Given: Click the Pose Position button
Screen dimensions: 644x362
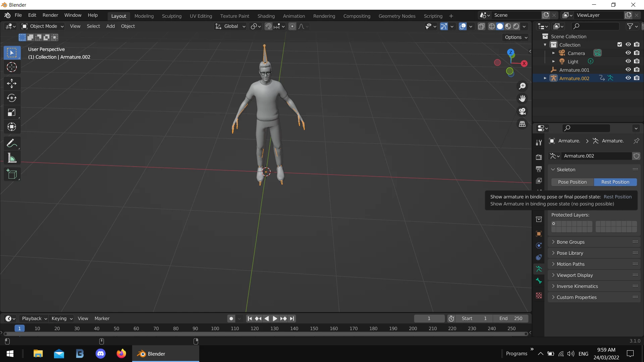Looking at the screenshot, I should 572,182.
